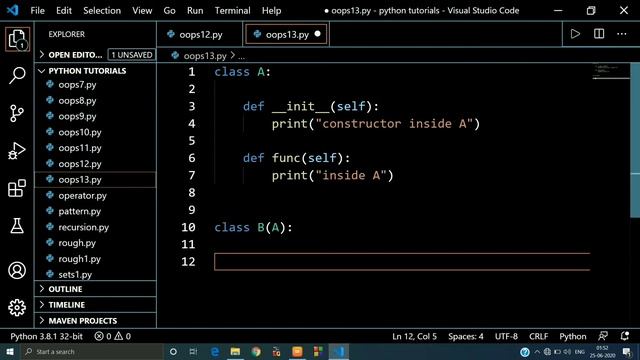Open Windows action center icon

(627, 351)
